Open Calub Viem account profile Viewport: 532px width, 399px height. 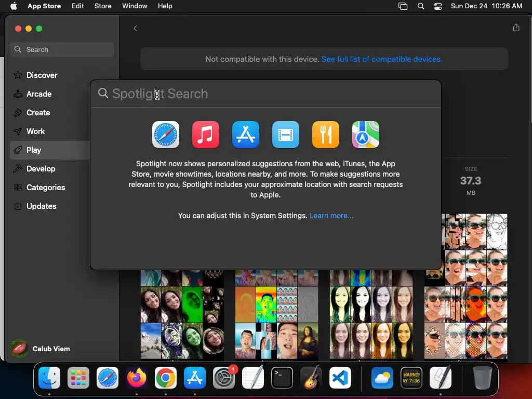[x=41, y=349]
